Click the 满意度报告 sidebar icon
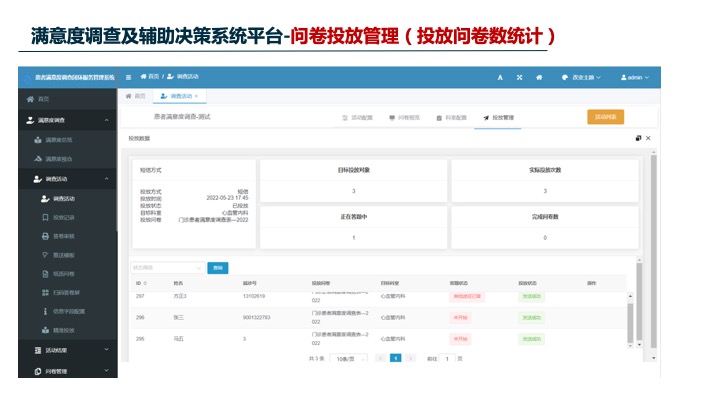 [x=38, y=159]
